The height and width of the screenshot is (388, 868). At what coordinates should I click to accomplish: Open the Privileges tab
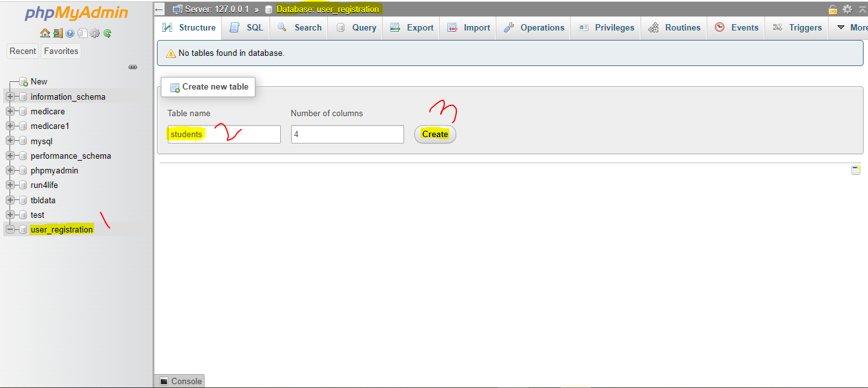(x=607, y=27)
